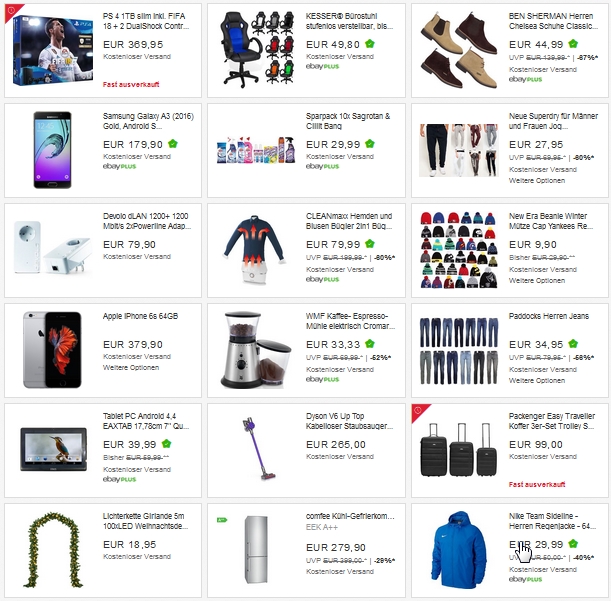Screen dimensions: 611x601
Task: Open the Devolo dLAN 1200+ listing title
Action: coord(147,221)
